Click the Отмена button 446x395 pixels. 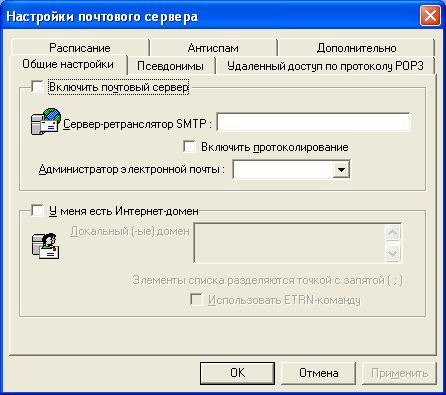click(x=318, y=373)
